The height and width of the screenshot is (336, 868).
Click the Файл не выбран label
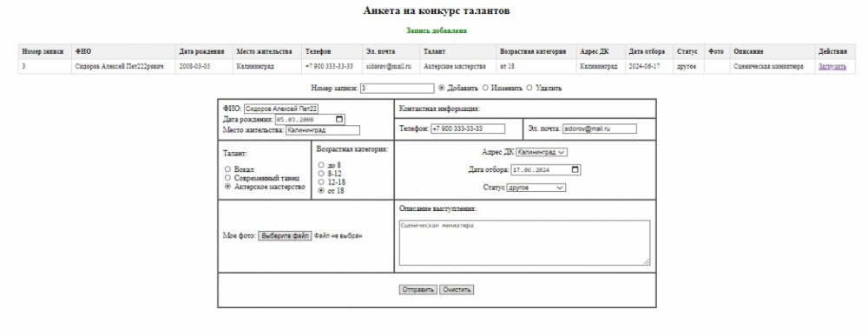pyautogui.click(x=338, y=236)
